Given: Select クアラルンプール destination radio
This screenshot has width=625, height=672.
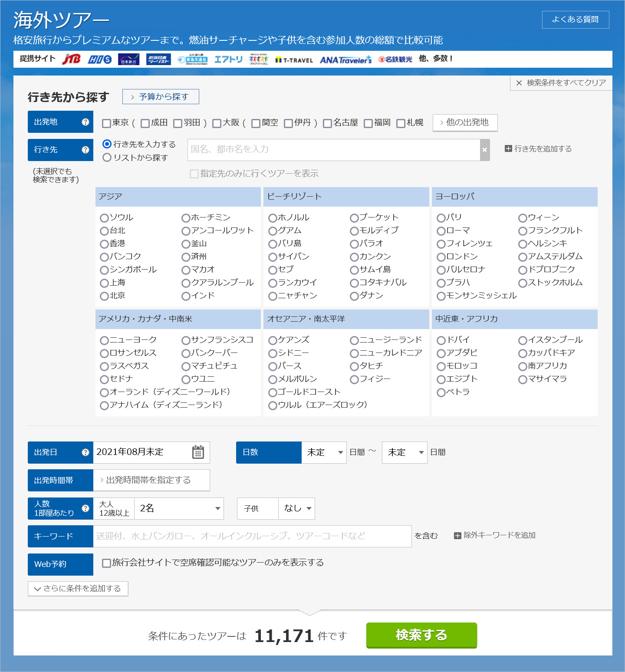Looking at the screenshot, I should coord(186,283).
